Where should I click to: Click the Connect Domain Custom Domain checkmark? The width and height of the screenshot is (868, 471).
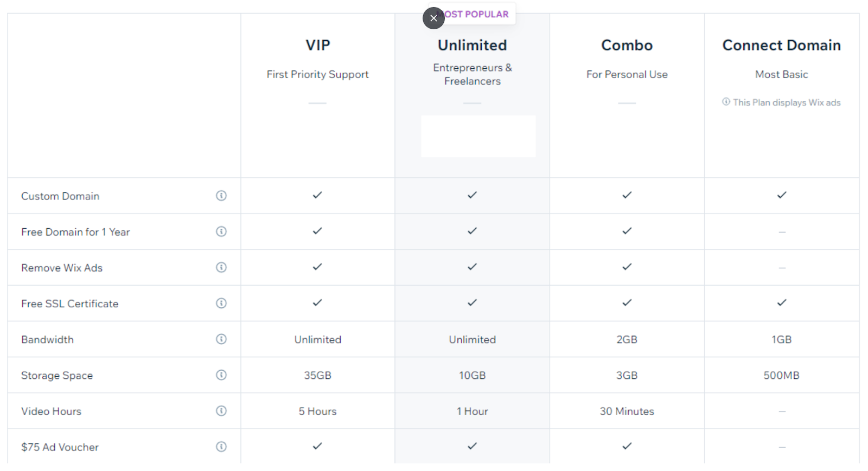[782, 195]
